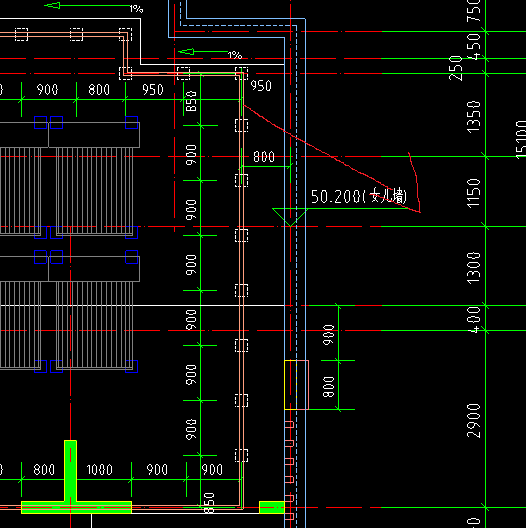Select the 15100 overall dimension text
526x528 pixels.
(x=520, y=140)
